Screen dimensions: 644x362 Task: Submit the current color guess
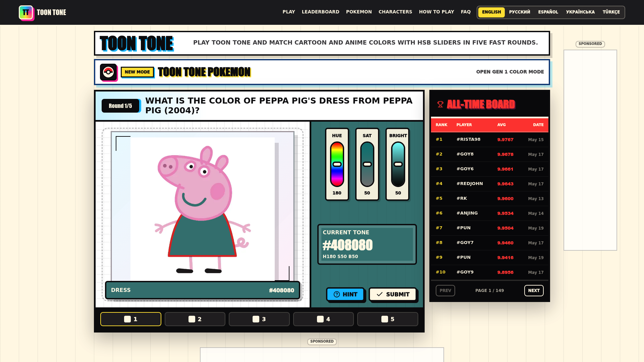point(392,294)
